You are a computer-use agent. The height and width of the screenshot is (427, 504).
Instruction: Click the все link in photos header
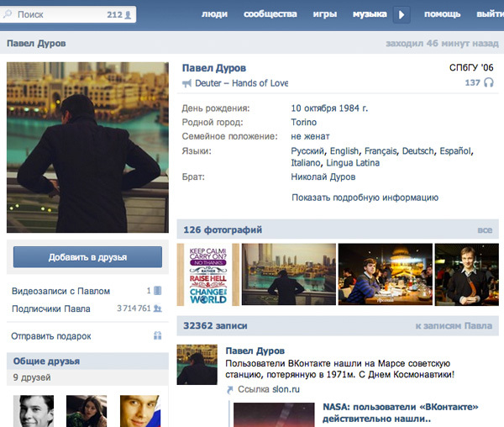[485, 230]
